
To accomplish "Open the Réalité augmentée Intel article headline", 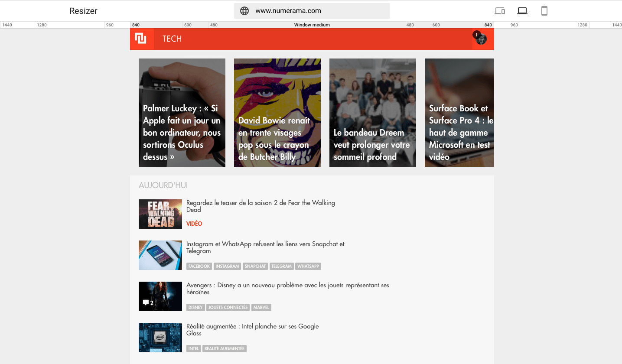I will [x=252, y=330].
